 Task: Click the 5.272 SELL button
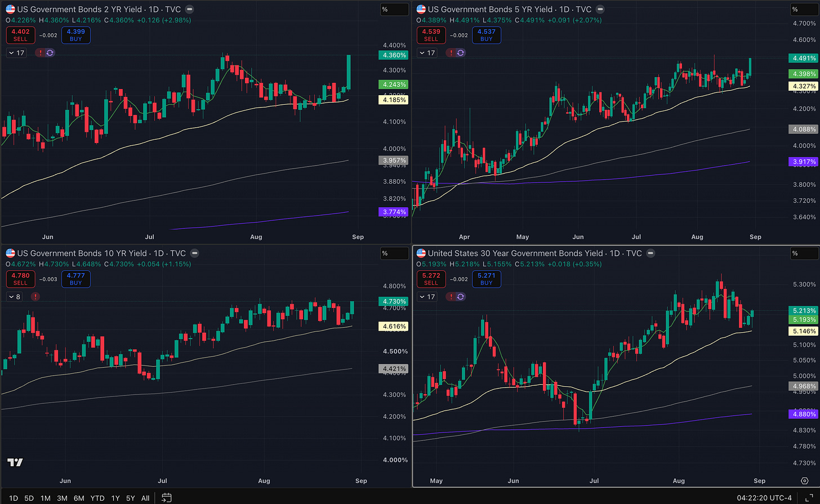431,279
